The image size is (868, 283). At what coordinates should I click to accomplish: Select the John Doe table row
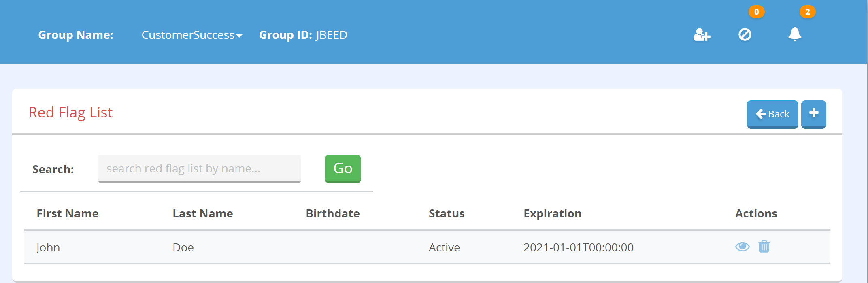[x=427, y=247]
